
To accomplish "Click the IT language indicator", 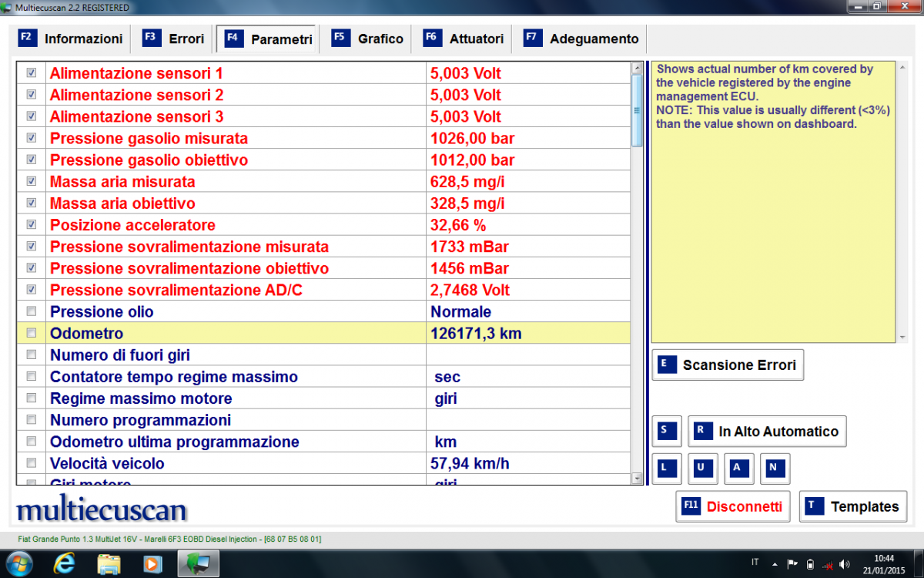I will click(x=755, y=563).
